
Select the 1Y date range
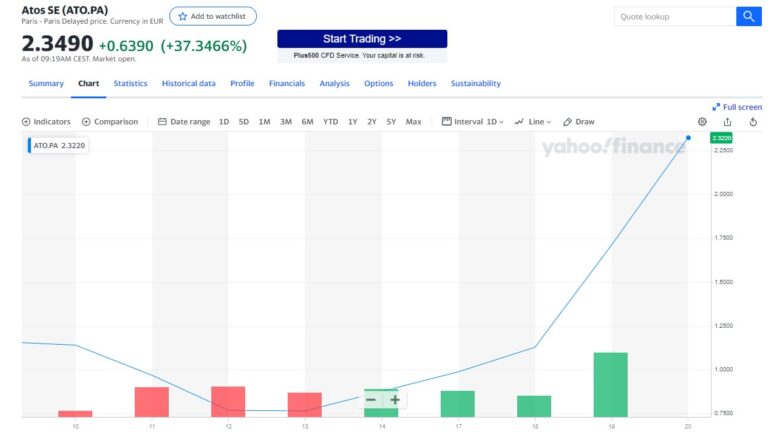click(x=352, y=122)
